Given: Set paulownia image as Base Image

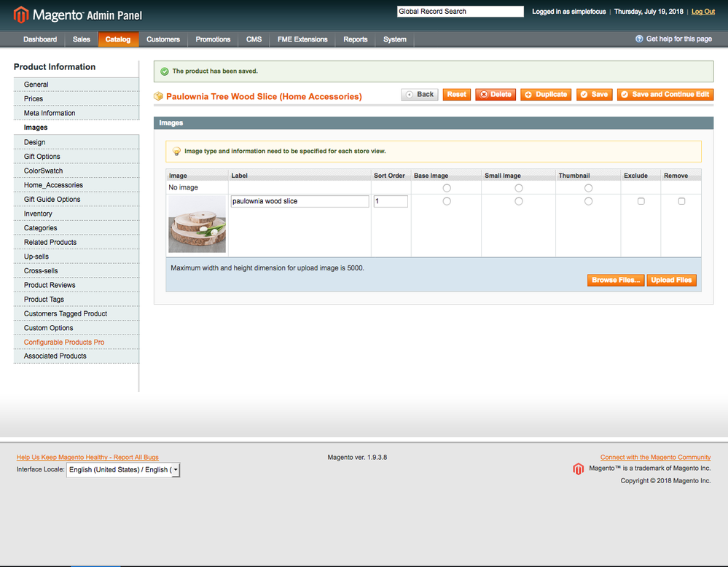Looking at the screenshot, I should [x=447, y=201].
